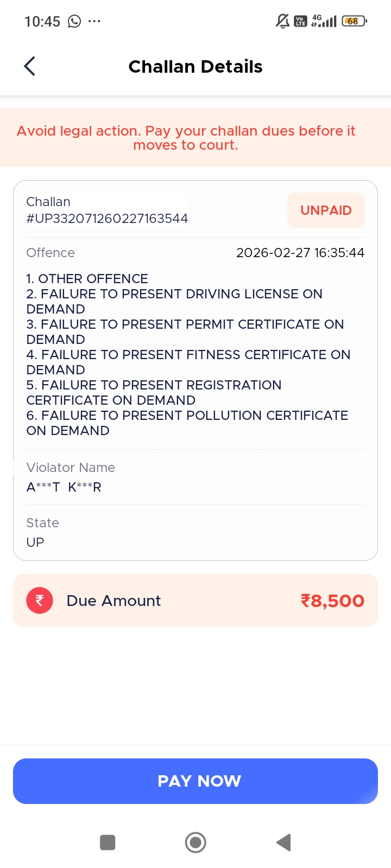Open recent apps with square button
Screen dimensions: 391x868
108,843
